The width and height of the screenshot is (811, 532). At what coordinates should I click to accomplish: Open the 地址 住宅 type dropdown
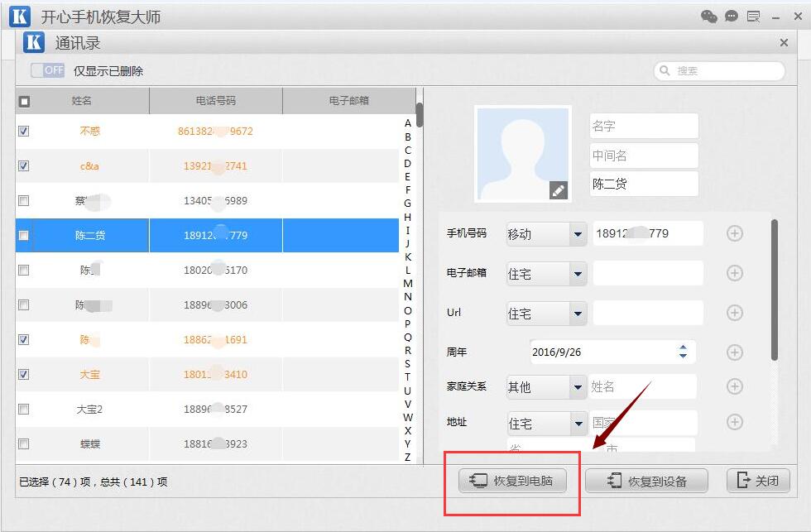pyautogui.click(x=547, y=424)
